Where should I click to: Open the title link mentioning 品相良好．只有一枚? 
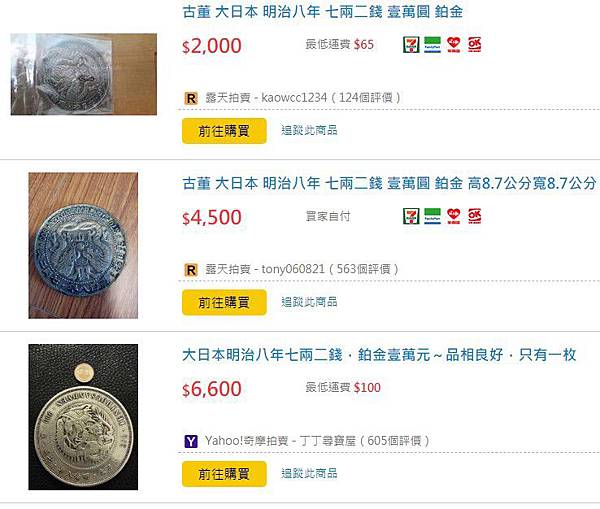tap(379, 355)
